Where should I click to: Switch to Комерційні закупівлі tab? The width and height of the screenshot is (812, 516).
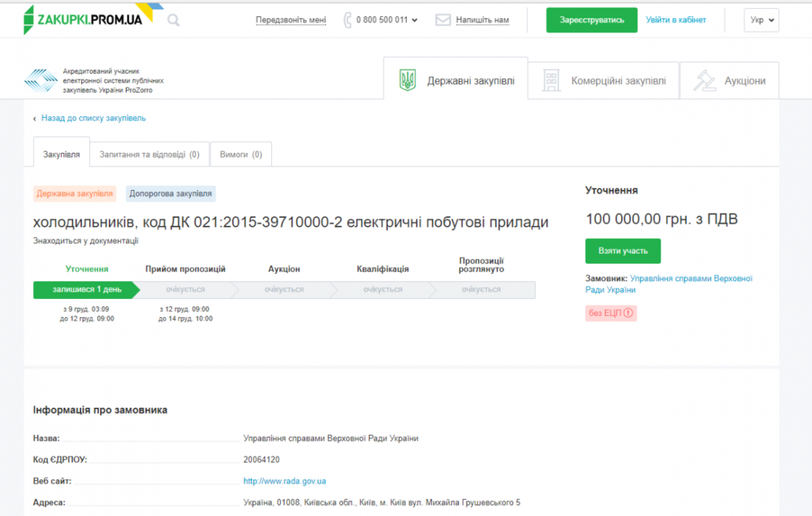click(617, 80)
